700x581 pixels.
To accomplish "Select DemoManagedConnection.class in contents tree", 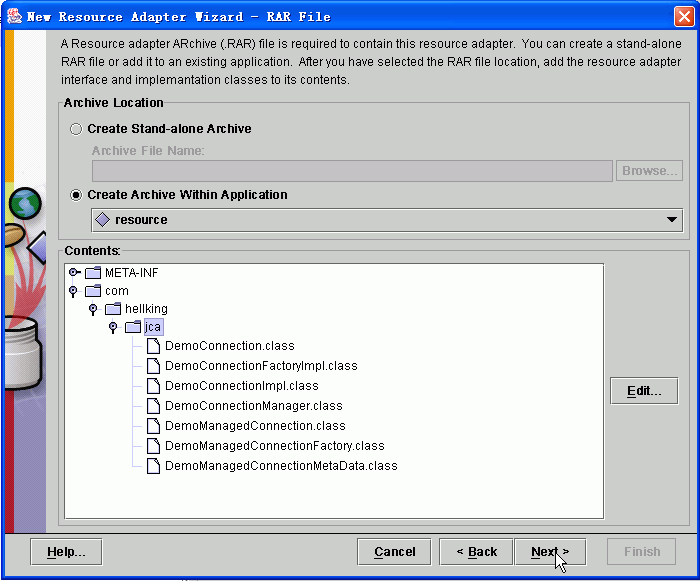I will tap(255, 426).
